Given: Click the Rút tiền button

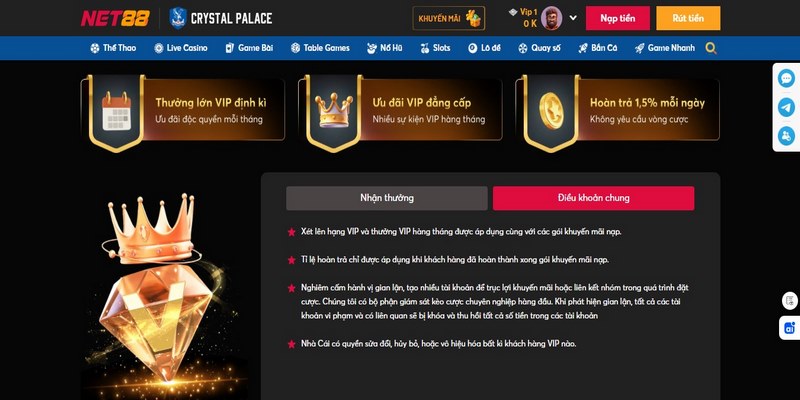Looking at the screenshot, I should coord(688,18).
